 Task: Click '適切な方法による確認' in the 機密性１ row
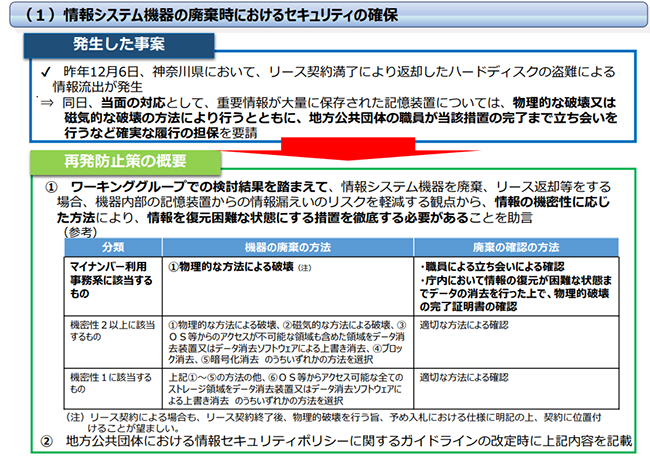coord(464,377)
